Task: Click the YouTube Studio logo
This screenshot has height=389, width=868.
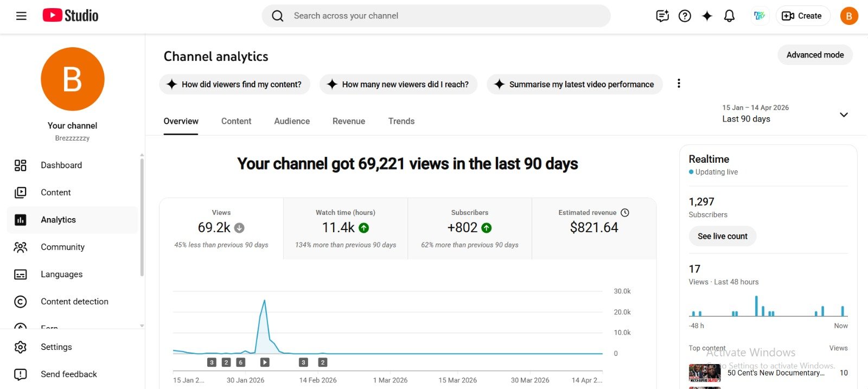Action: 71,16
